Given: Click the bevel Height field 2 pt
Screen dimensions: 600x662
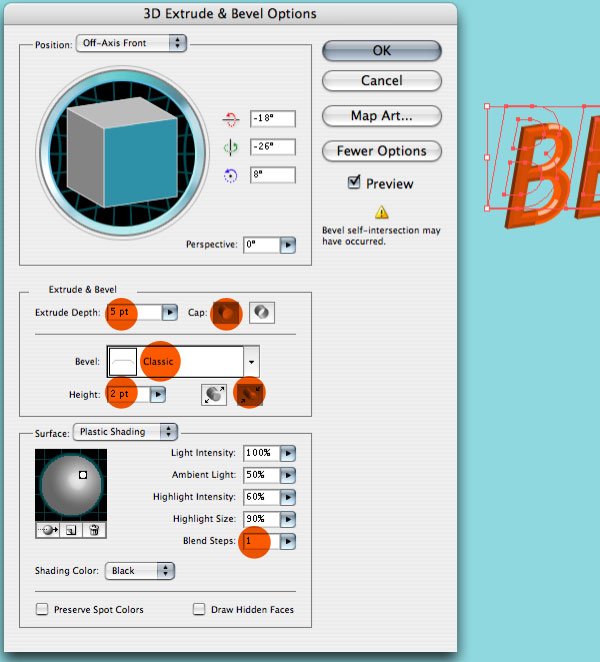Looking at the screenshot, I should tap(129, 394).
